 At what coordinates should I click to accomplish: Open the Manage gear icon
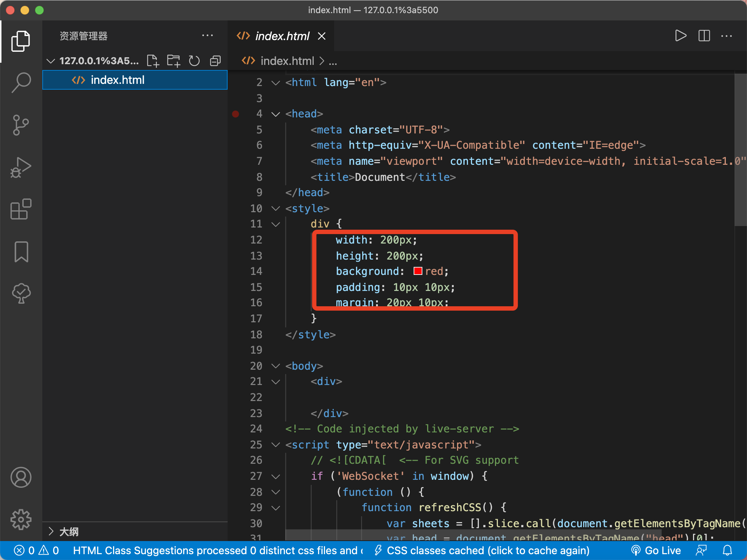point(21,519)
